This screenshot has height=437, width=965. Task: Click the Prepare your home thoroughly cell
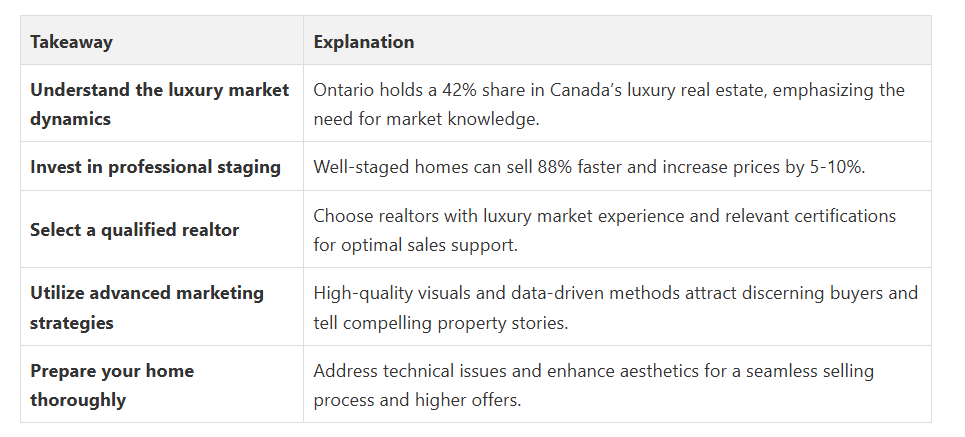click(x=162, y=384)
